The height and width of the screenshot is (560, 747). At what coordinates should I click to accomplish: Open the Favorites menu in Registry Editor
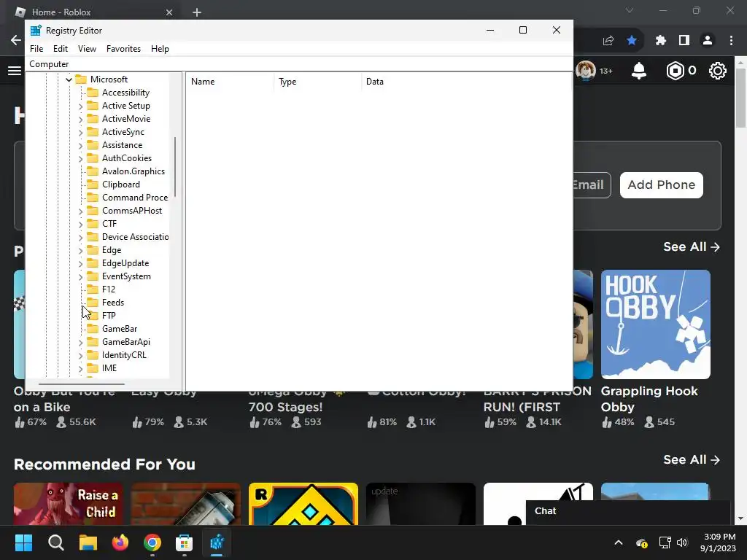pyautogui.click(x=123, y=49)
